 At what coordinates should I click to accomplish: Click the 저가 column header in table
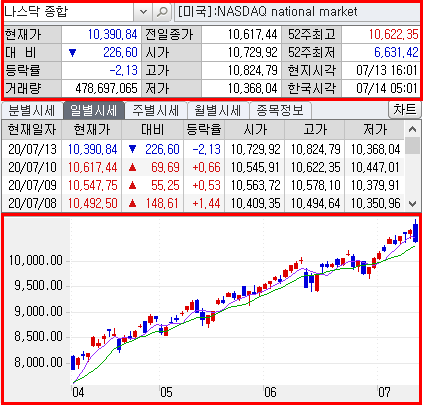click(x=375, y=130)
